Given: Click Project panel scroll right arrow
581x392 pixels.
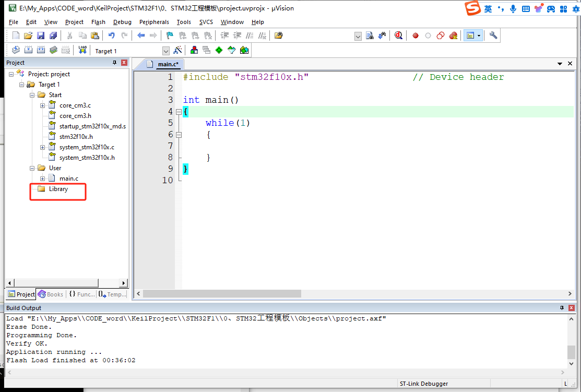Looking at the screenshot, I should (123, 283).
